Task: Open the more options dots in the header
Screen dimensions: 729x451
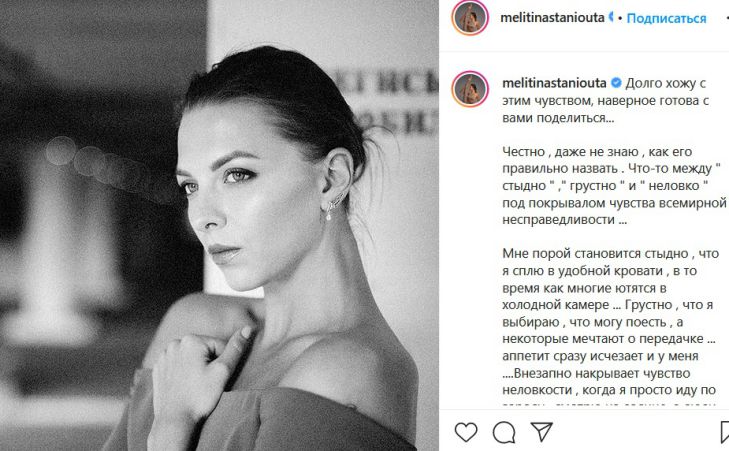Action: [727, 18]
